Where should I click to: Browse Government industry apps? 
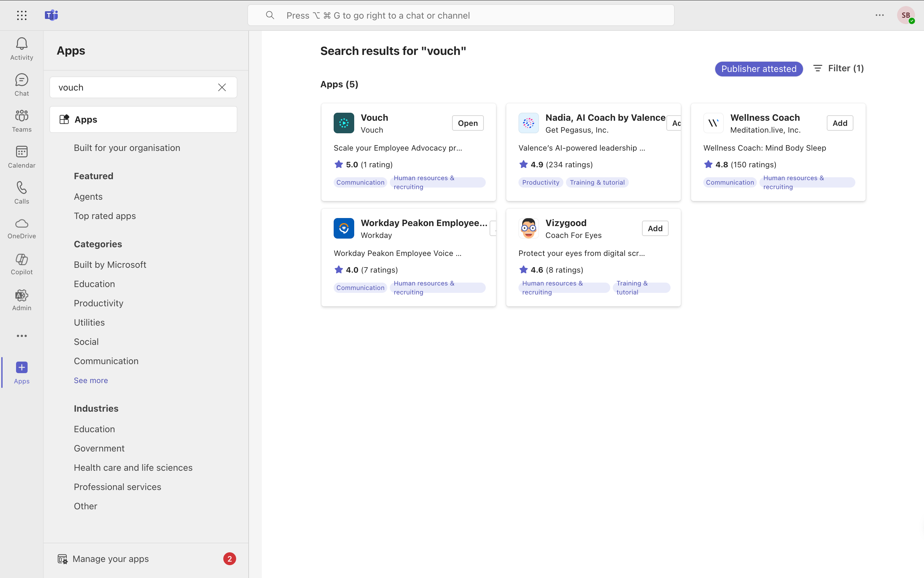[x=99, y=448]
